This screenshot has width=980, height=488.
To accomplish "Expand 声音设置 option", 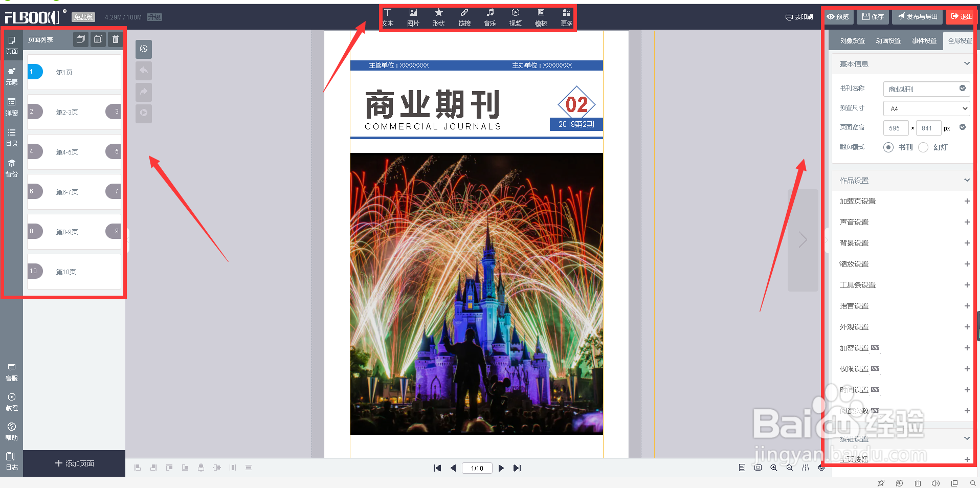I will click(x=967, y=222).
